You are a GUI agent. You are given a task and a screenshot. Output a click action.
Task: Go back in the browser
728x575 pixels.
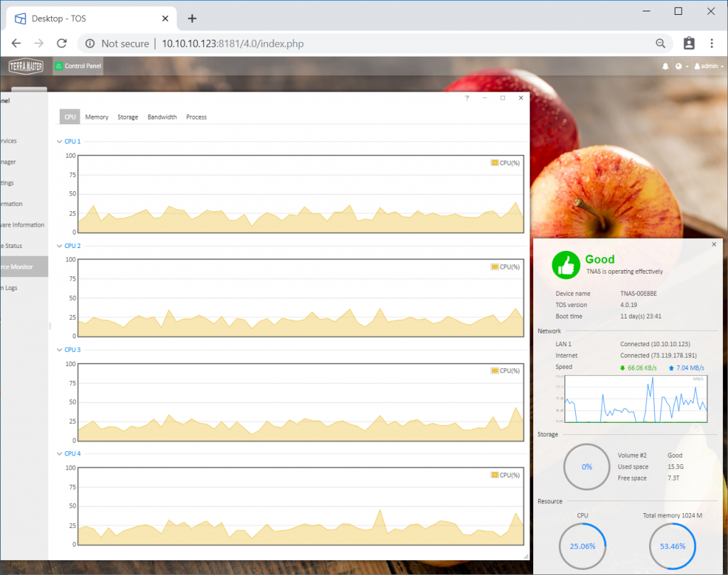[x=16, y=43]
